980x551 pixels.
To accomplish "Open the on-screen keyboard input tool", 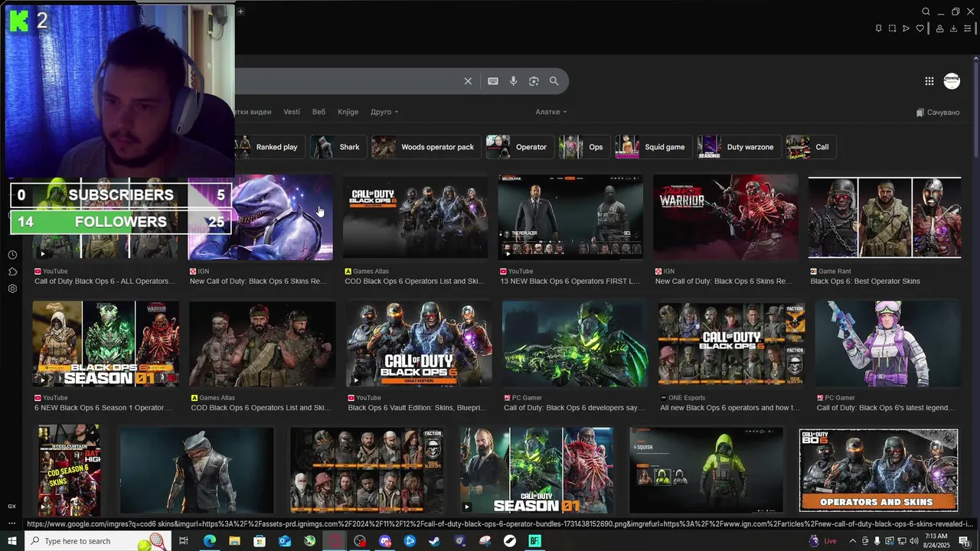I will [x=493, y=81].
